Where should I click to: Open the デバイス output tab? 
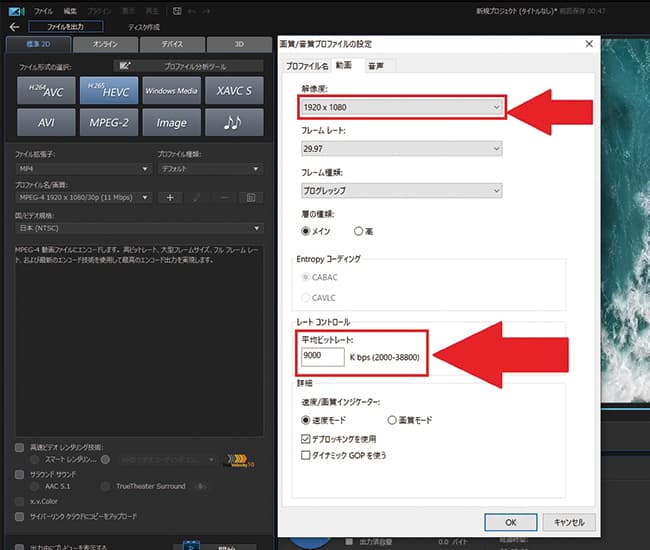pyautogui.click(x=172, y=44)
